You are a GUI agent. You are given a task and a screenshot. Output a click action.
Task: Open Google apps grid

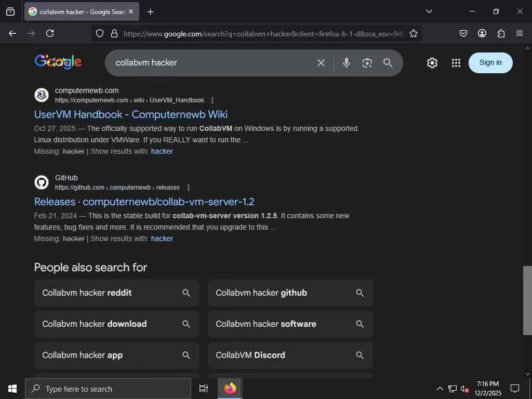[x=456, y=63]
